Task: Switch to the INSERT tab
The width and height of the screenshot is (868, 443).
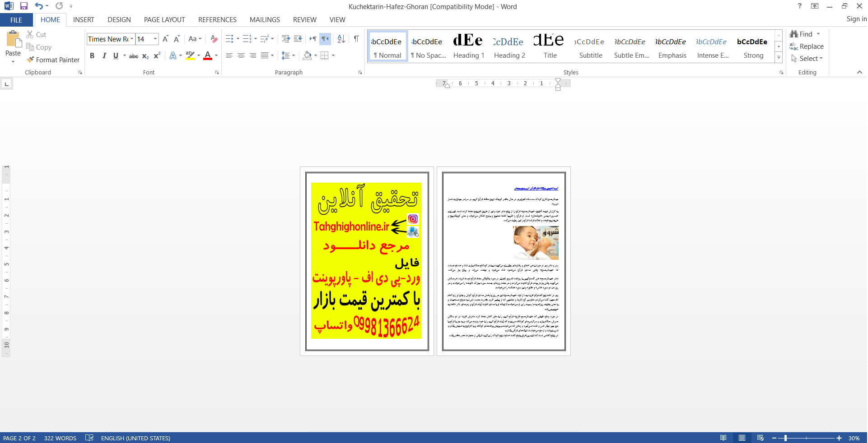Action: 84,20
